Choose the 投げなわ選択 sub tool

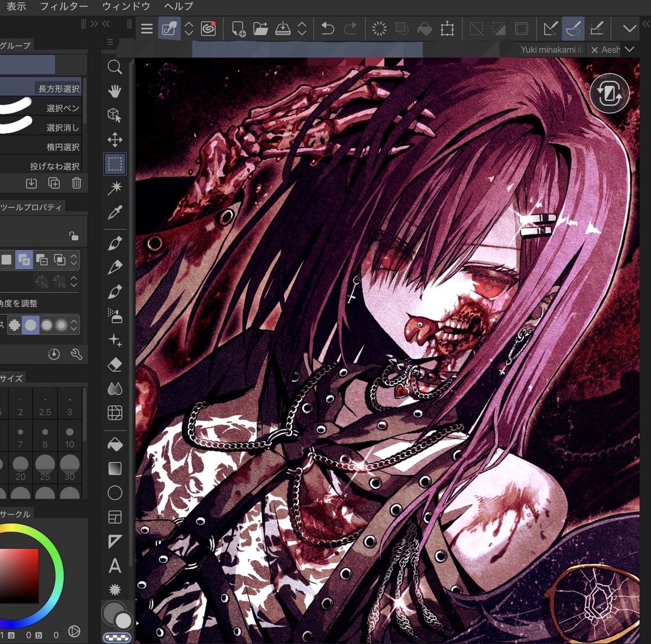[x=55, y=166]
